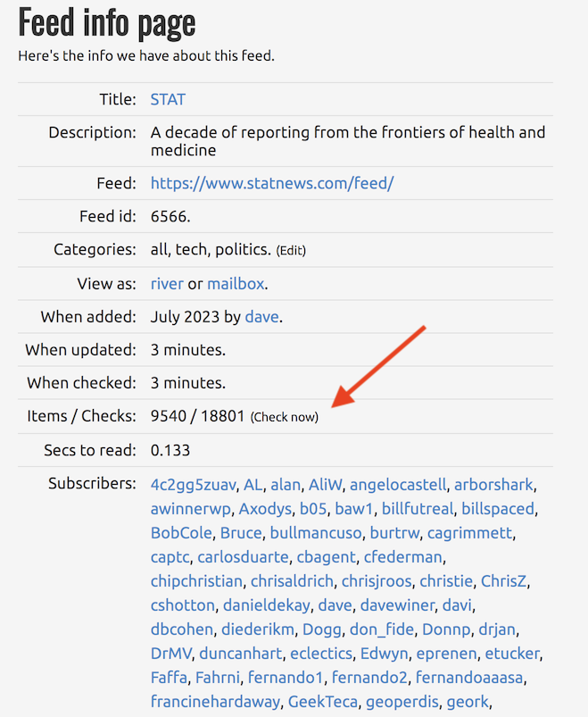View the feed as a mailbox

(x=236, y=283)
